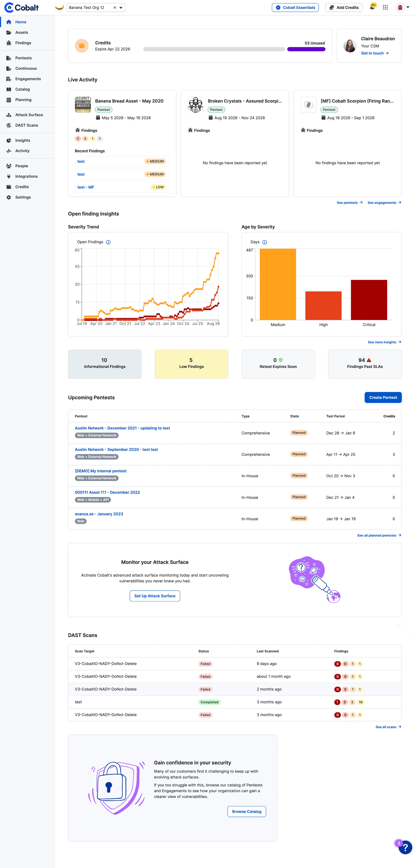
Task: Click the Open Findings info icon
Action: click(x=108, y=242)
